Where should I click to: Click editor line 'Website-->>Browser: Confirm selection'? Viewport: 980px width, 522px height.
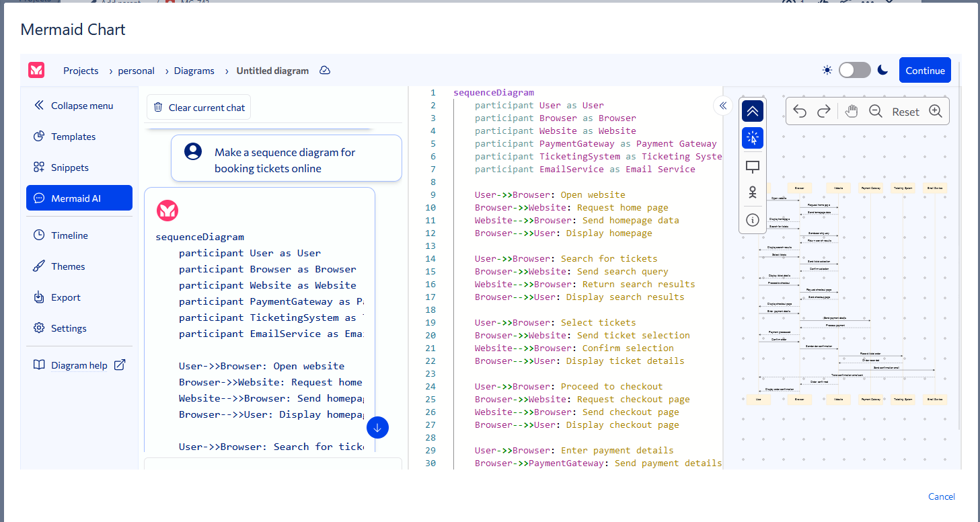(574, 348)
